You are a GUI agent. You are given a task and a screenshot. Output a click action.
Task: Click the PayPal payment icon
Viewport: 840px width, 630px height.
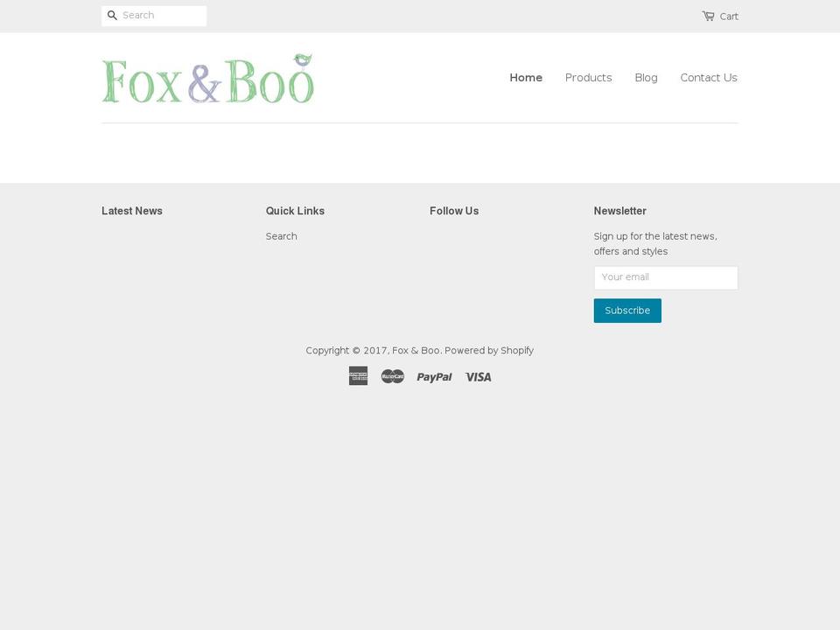pyautogui.click(x=434, y=376)
